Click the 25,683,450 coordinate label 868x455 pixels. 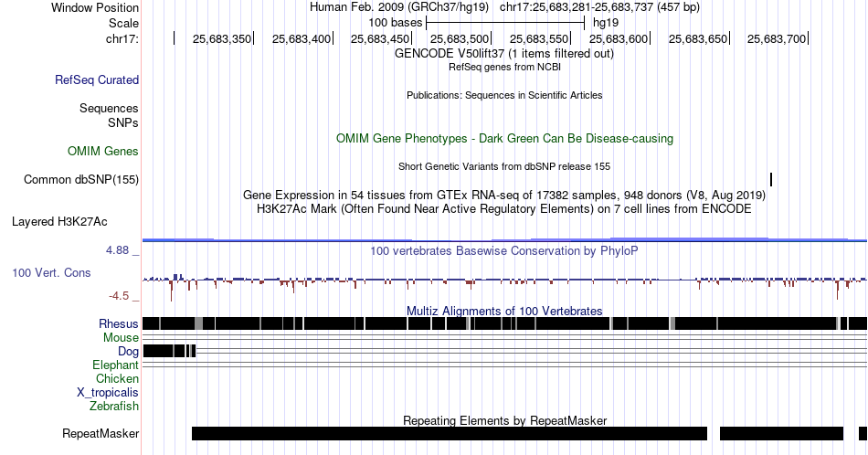[380, 38]
